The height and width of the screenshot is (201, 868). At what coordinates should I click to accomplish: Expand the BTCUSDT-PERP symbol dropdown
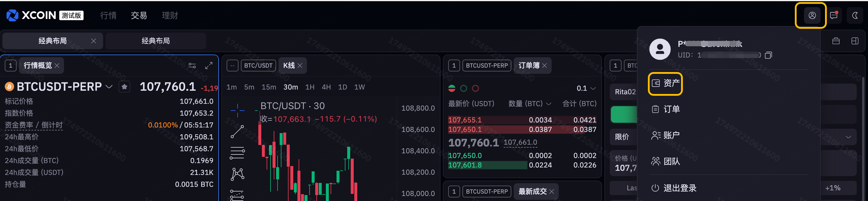point(109,87)
